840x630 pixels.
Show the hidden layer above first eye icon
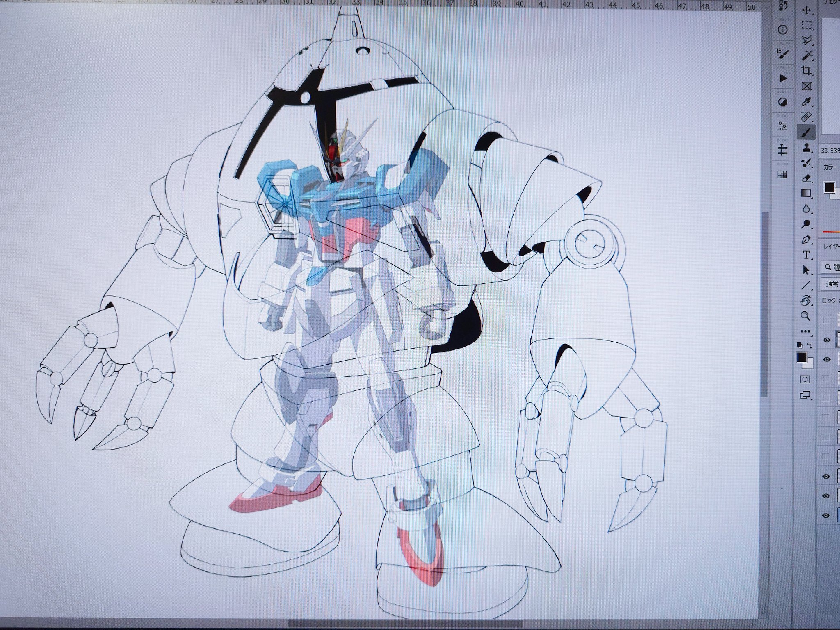(x=826, y=320)
